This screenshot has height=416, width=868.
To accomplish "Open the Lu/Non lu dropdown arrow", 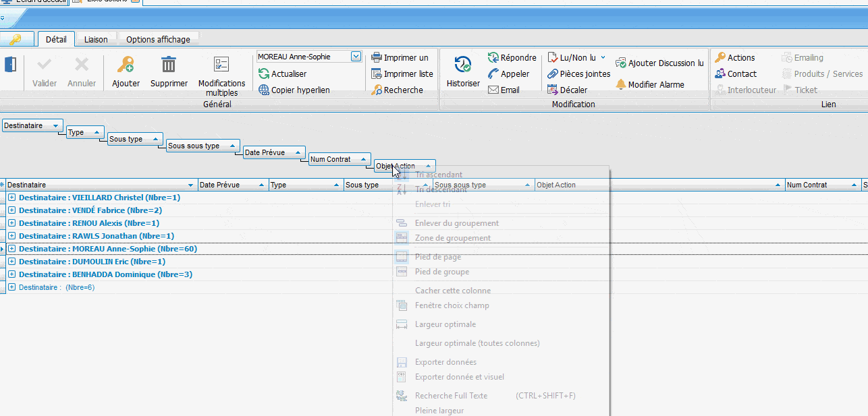I will click(x=603, y=58).
